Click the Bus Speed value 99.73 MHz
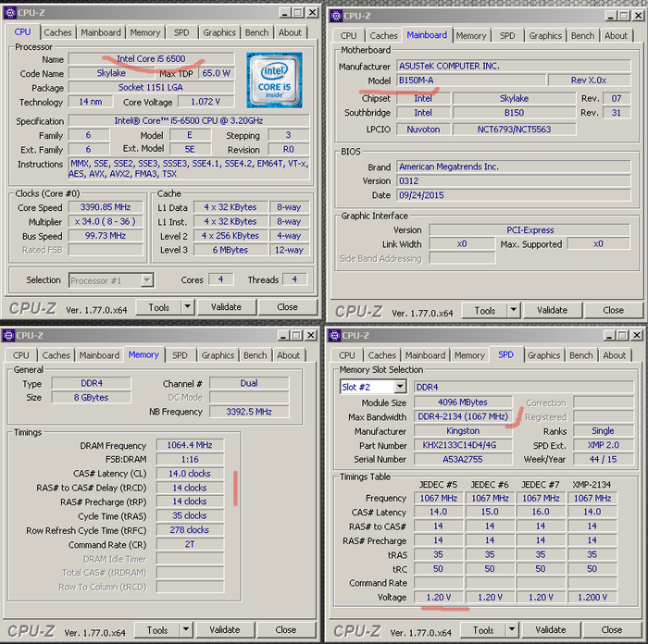648x644 pixels. point(106,236)
